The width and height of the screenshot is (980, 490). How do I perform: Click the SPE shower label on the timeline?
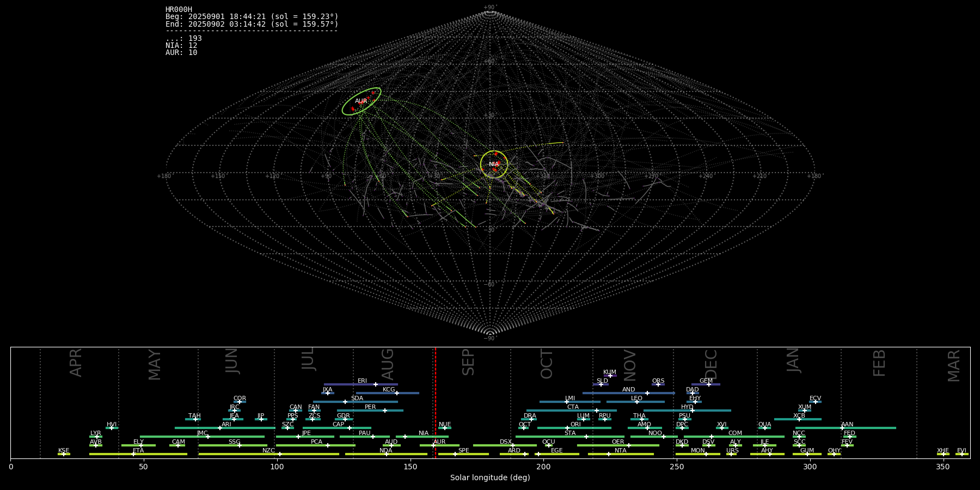pos(464,450)
